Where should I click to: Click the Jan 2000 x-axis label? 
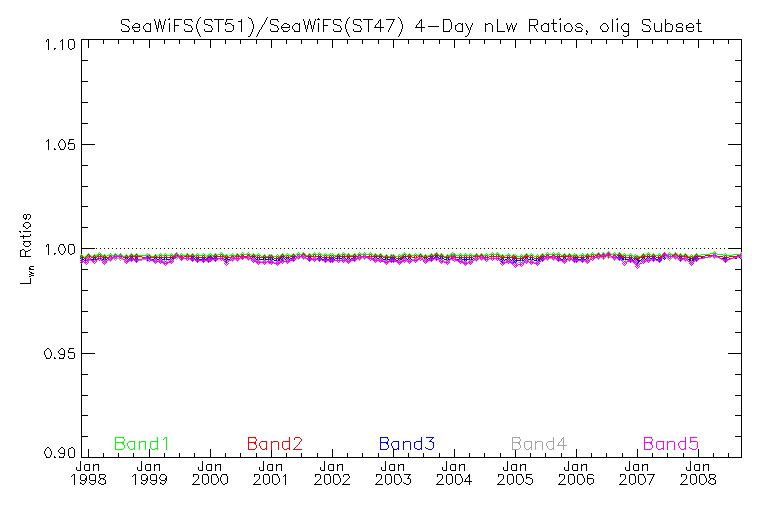tap(210, 473)
